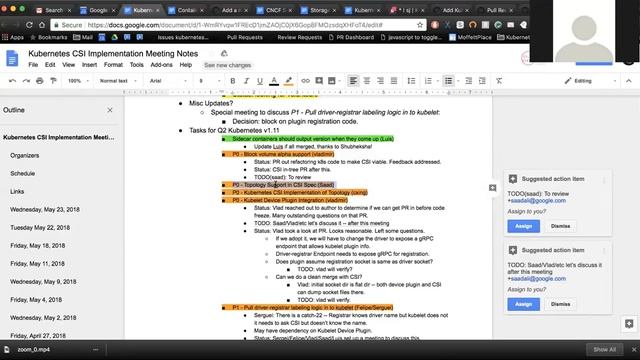Go to Friday, May 11, 2018 section
The image size is (640, 360).
[x=38, y=264]
